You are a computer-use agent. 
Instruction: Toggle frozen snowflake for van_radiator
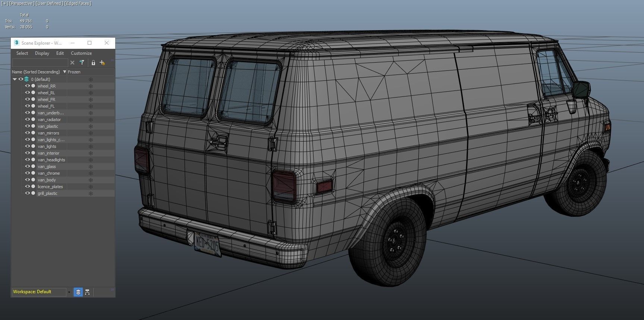[x=90, y=120]
